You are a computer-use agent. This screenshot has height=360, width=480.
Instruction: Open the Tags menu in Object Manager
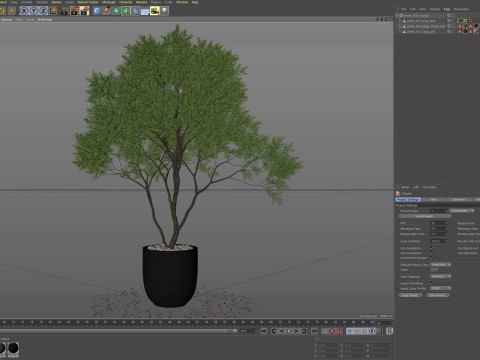click(447, 9)
